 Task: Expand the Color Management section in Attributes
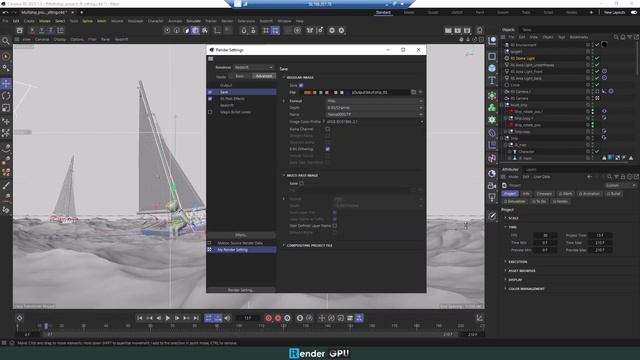[x=505, y=289]
